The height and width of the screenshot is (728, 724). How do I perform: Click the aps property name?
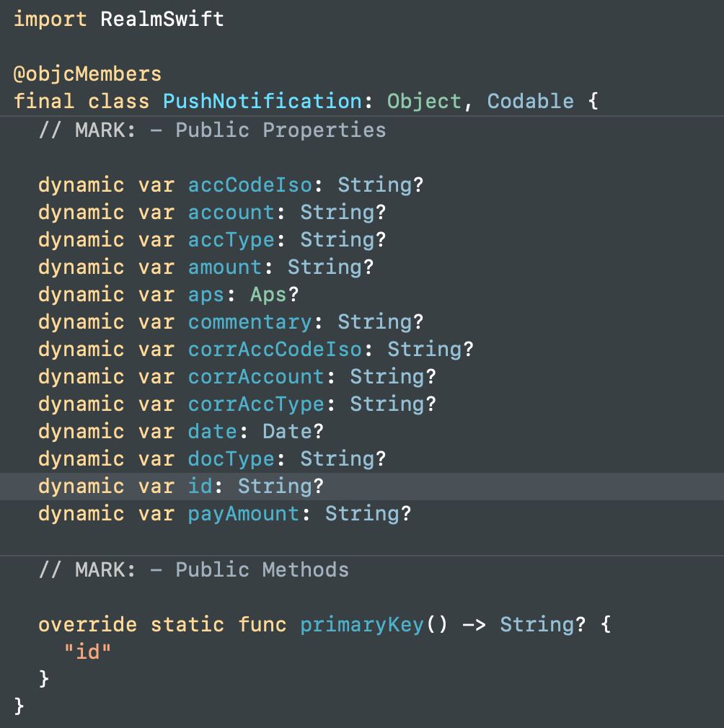[x=206, y=296]
